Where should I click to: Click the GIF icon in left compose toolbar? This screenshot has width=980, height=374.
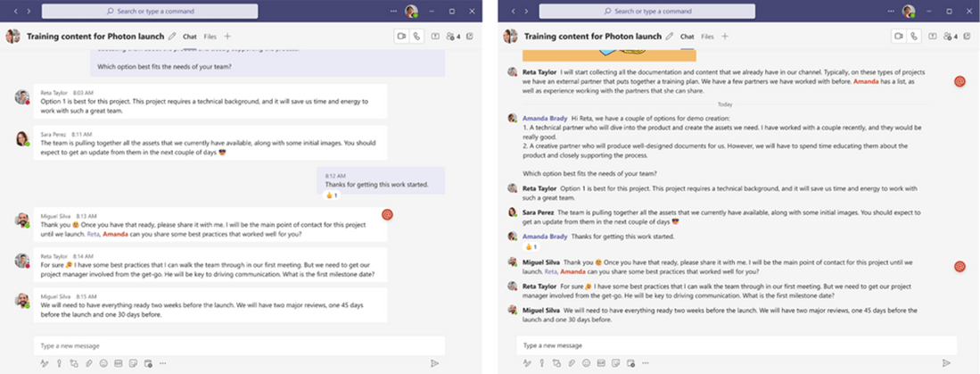tap(118, 363)
